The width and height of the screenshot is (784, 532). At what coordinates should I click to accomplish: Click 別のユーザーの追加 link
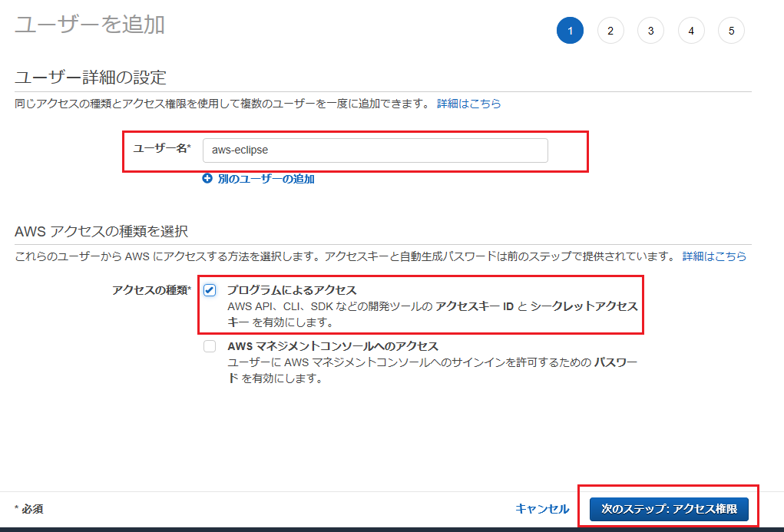266,179
